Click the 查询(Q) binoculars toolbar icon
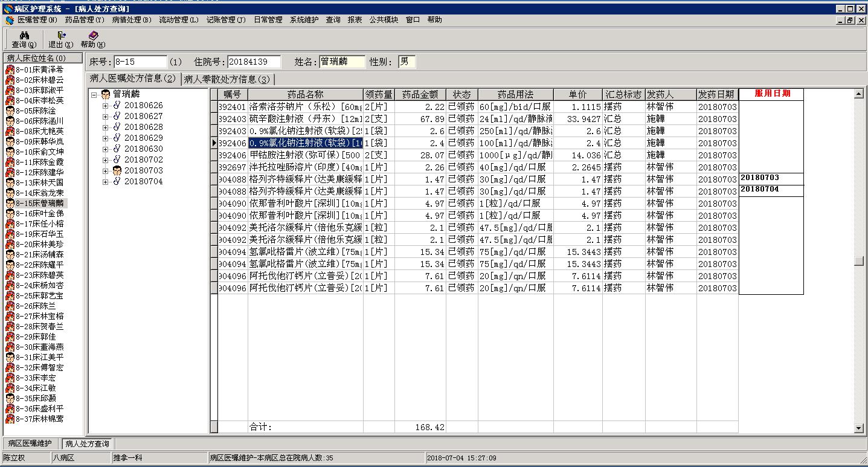This screenshot has height=467, width=868. click(x=24, y=36)
